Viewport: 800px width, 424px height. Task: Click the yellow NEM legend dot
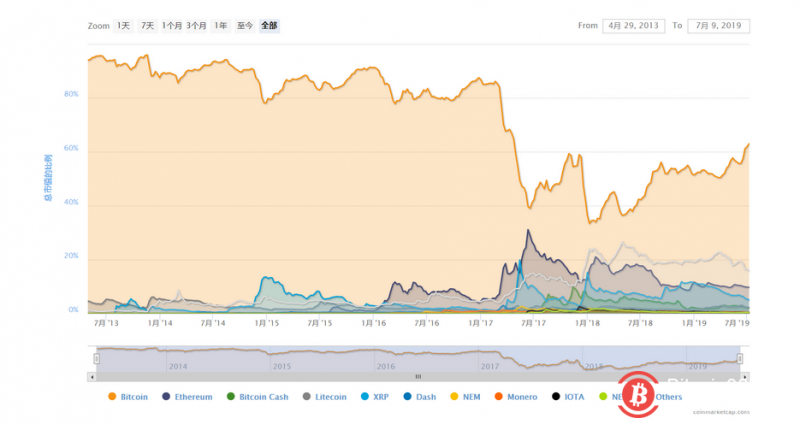point(454,396)
